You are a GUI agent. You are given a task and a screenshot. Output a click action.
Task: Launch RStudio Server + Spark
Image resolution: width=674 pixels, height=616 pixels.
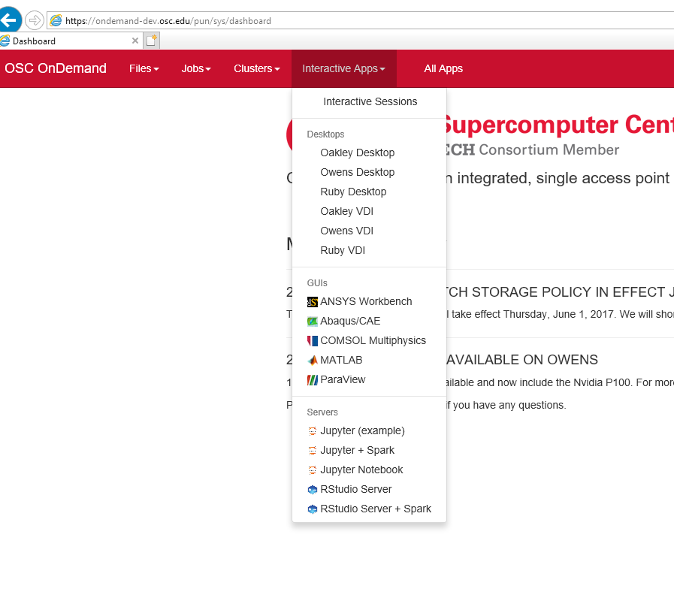pos(376,509)
